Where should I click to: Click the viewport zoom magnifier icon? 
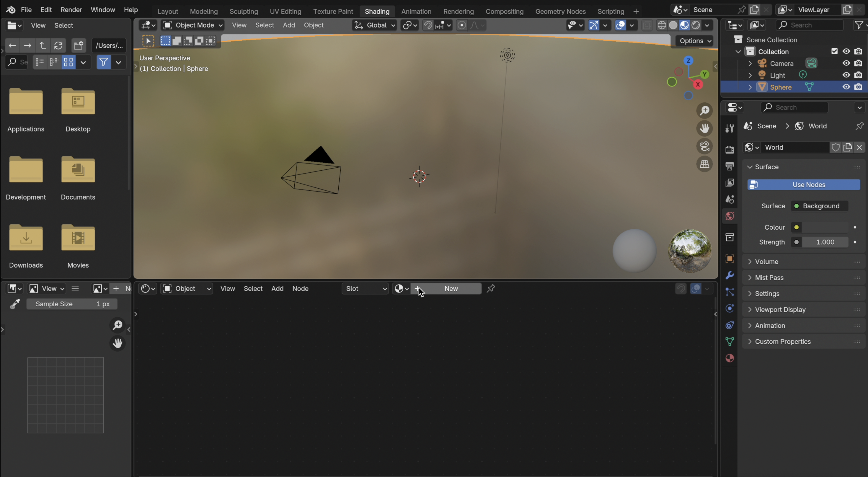click(x=704, y=110)
